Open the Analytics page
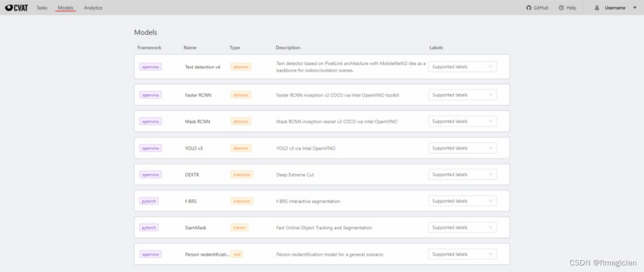Viewport: 644px width, 272px height. pos(93,8)
